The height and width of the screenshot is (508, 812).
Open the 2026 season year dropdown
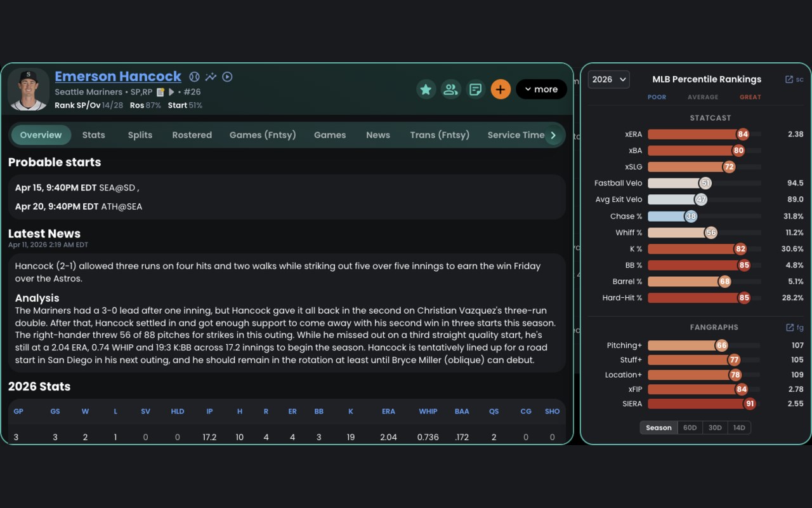(609, 79)
